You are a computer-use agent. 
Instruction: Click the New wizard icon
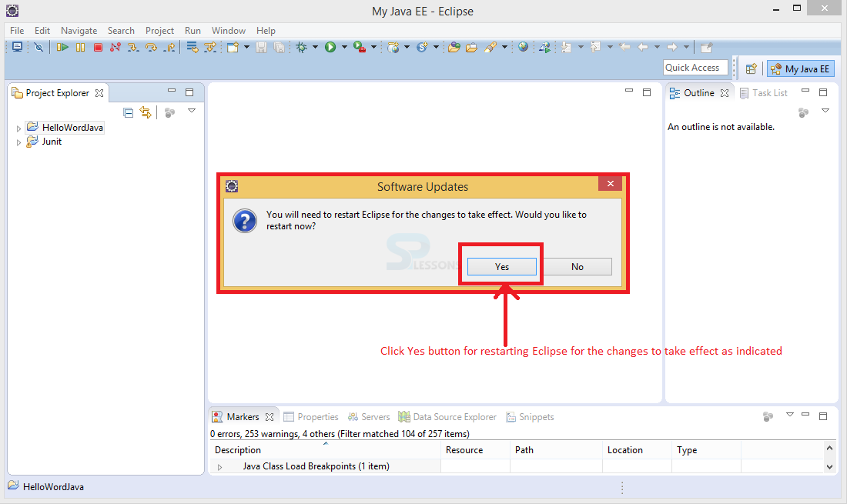pyautogui.click(x=233, y=48)
